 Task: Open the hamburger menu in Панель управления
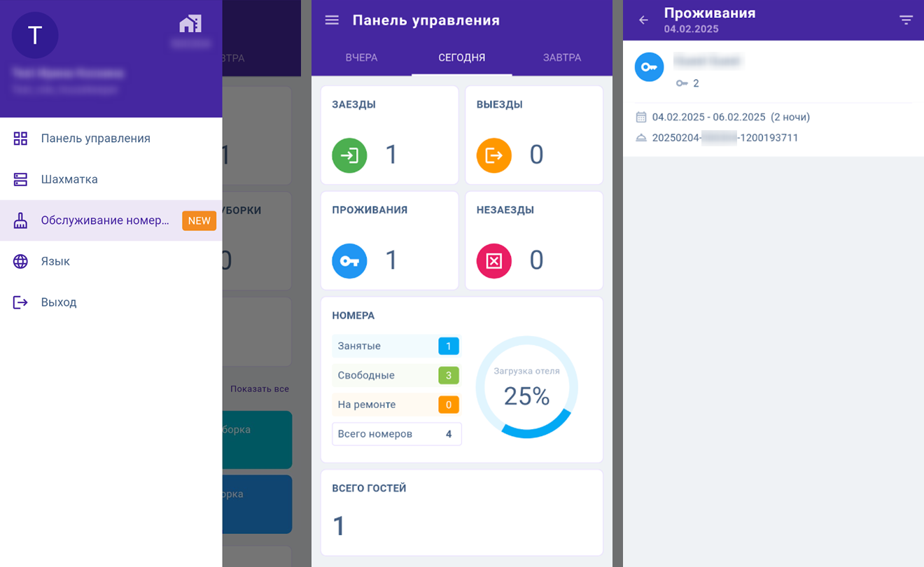click(x=332, y=20)
